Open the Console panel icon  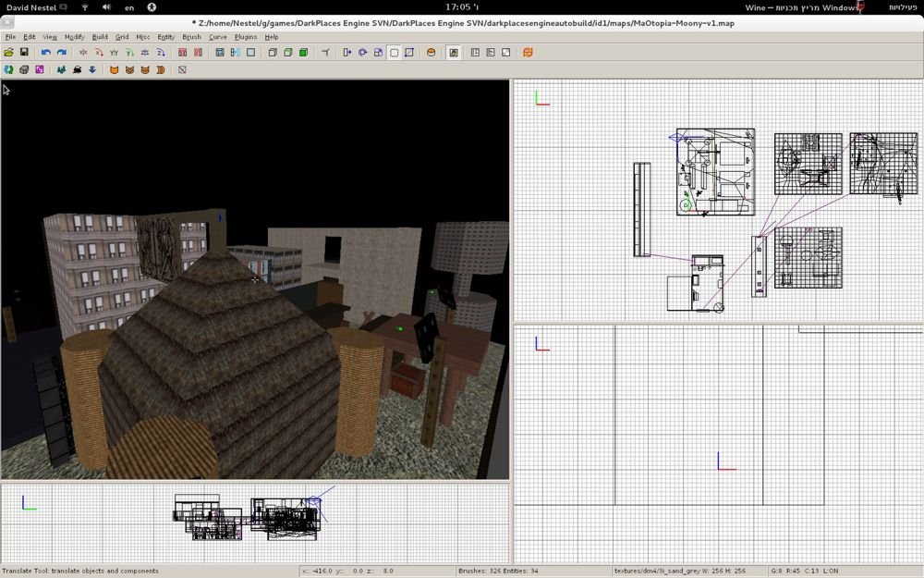click(x=491, y=53)
